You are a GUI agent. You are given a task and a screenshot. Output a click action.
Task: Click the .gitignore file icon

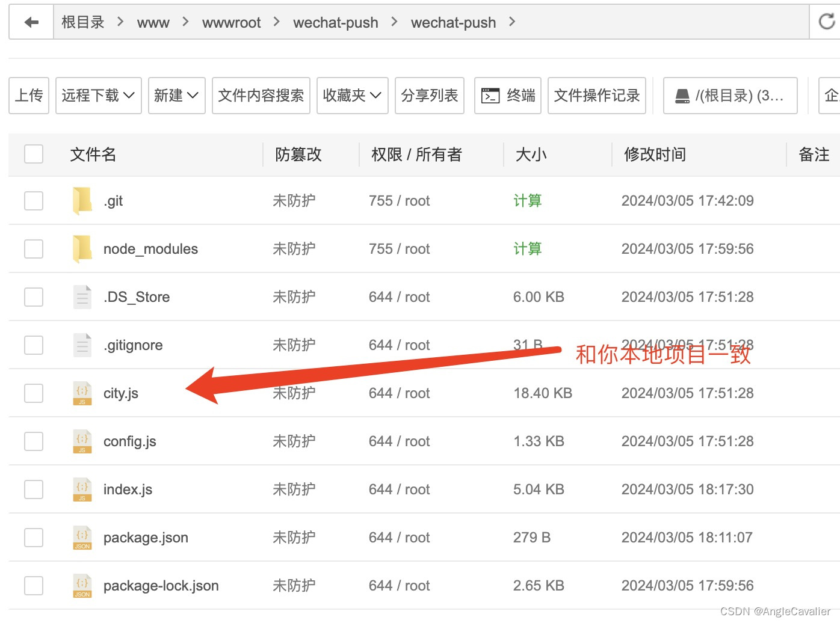82,345
